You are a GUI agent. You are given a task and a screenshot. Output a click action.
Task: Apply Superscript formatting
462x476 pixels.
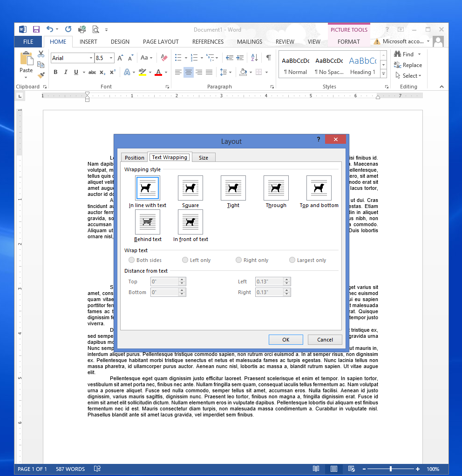(x=112, y=72)
